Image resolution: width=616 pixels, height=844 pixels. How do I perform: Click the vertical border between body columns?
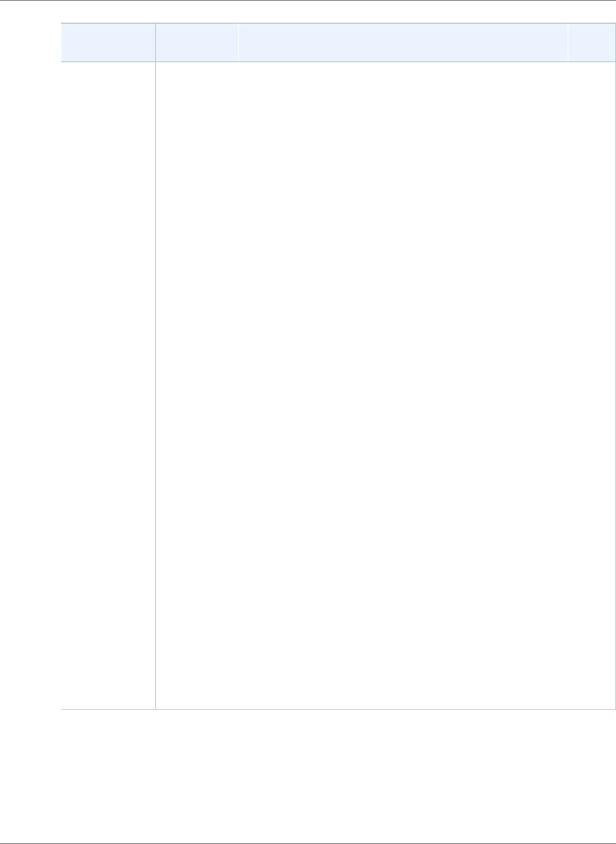click(155, 385)
